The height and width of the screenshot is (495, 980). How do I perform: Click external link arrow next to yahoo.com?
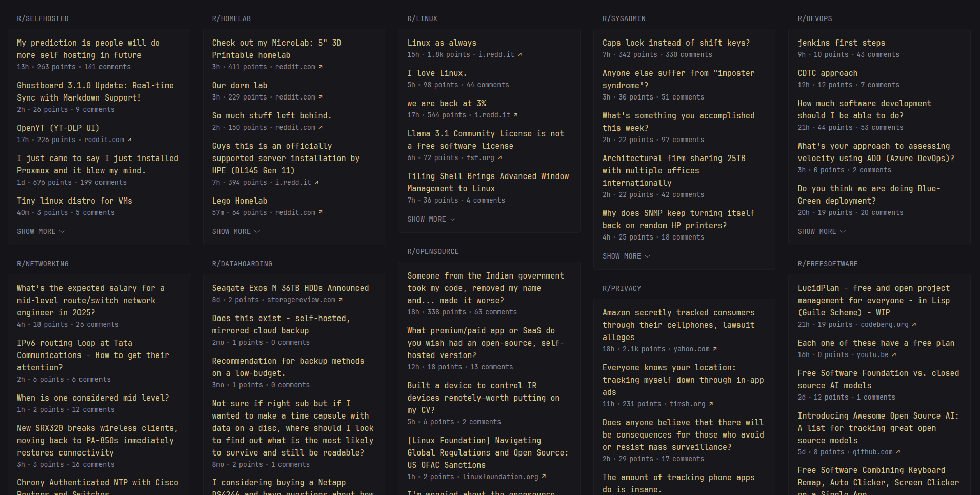coord(715,349)
